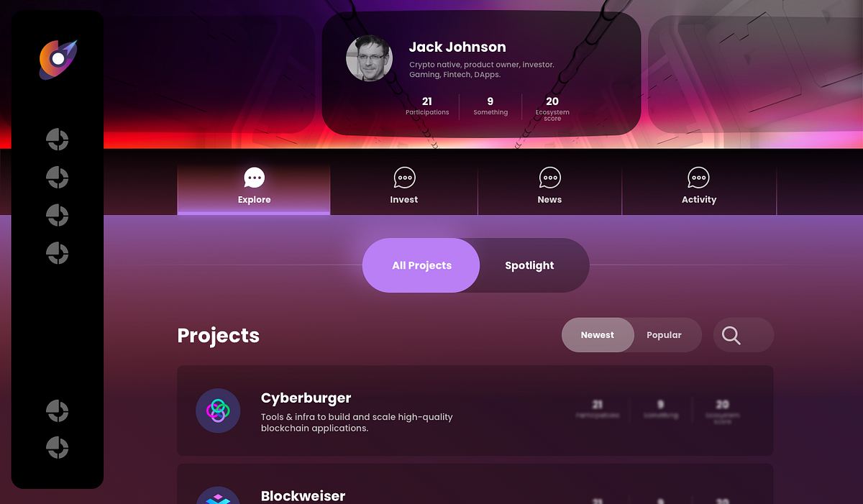Click the second-to-last sidebar icon

coord(58,411)
